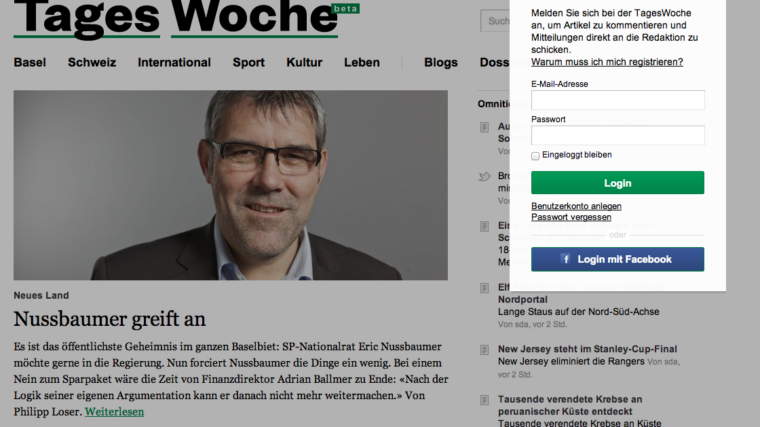Open Benutzerkonto anlegen link

tap(576, 206)
